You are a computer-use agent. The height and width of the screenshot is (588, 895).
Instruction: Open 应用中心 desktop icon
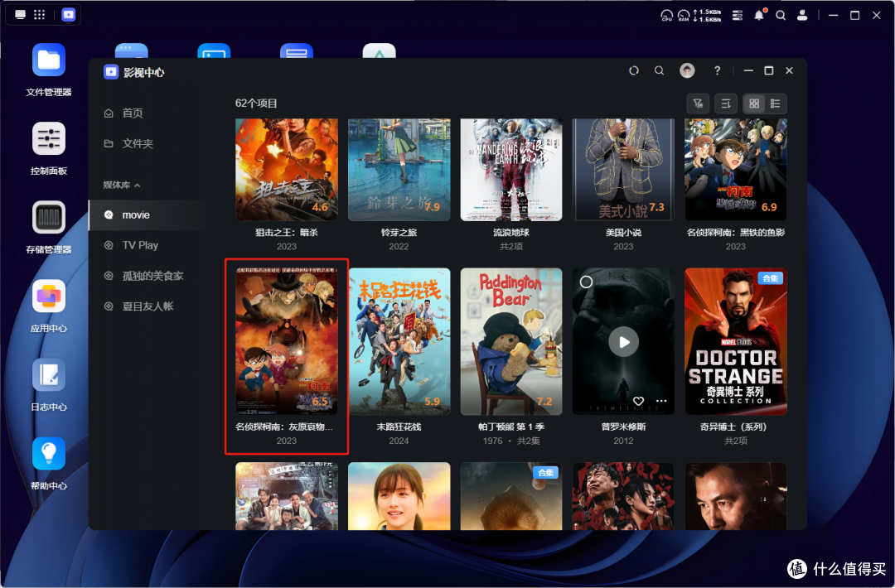click(x=49, y=296)
